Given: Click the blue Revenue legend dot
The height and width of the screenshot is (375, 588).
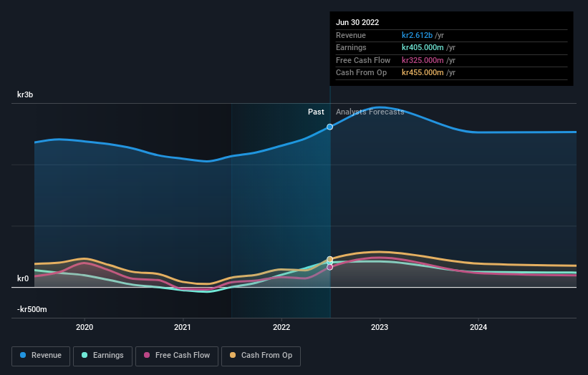Looking at the screenshot, I should [23, 355].
